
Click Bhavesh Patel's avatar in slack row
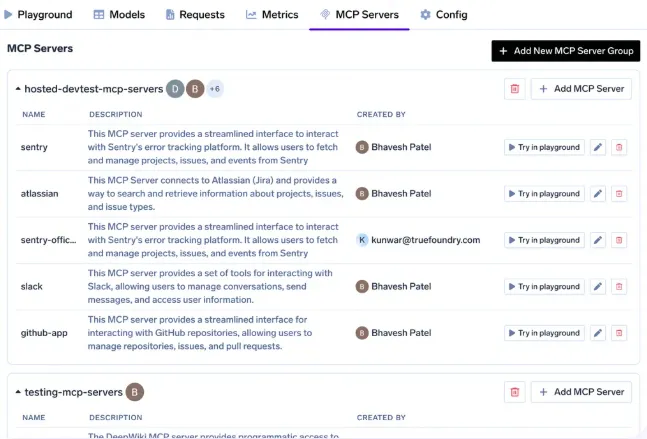[362, 286]
